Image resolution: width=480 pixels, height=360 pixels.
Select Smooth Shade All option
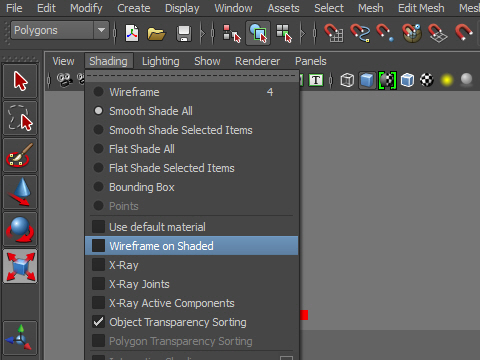[192, 111]
